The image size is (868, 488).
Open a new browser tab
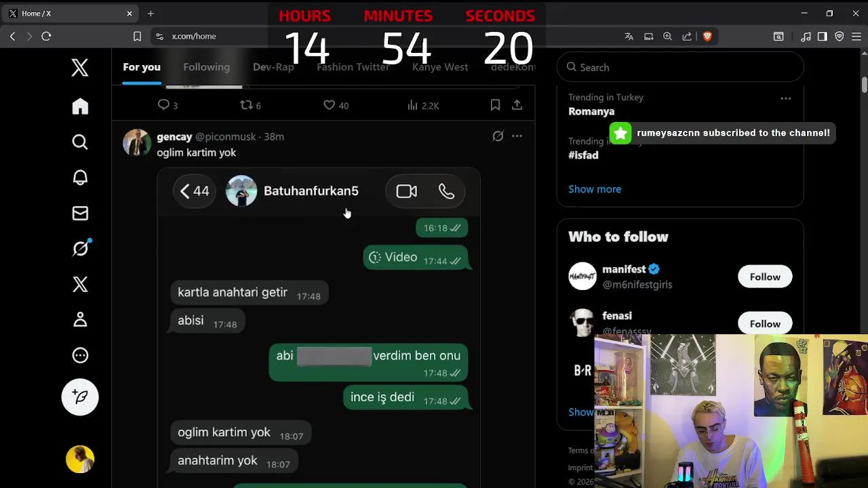(x=151, y=14)
